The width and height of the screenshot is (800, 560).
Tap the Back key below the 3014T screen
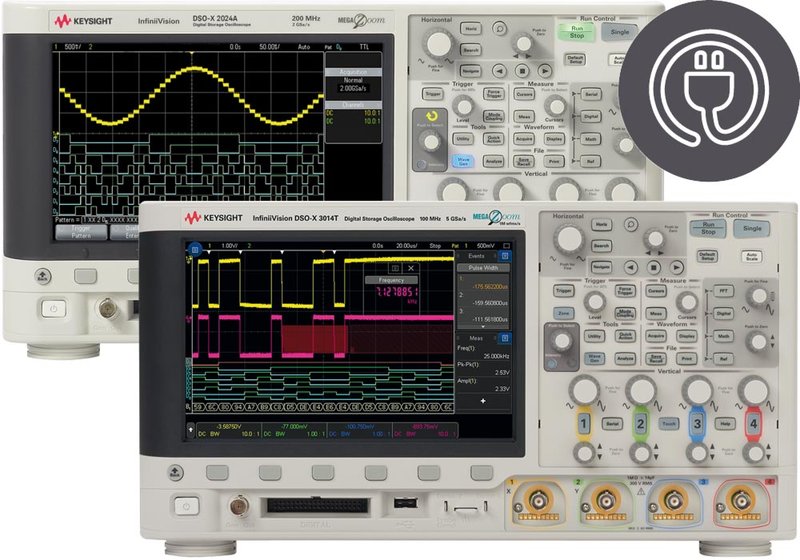[175, 472]
